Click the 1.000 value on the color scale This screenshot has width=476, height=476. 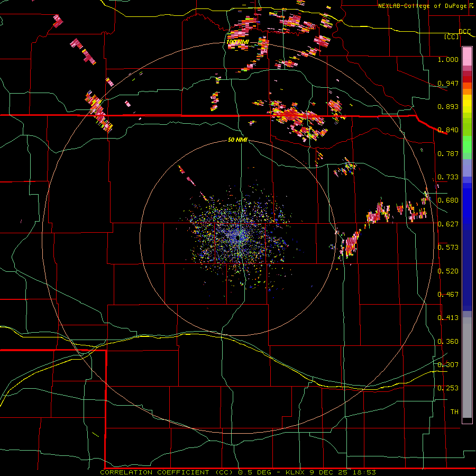click(448, 60)
